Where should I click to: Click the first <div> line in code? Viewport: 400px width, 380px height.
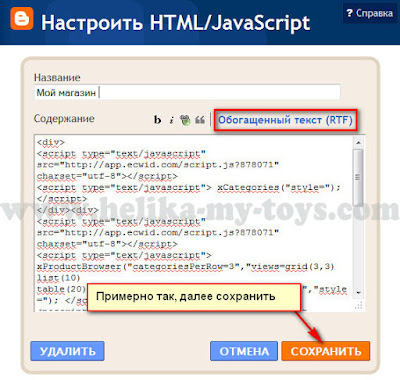click(x=51, y=142)
